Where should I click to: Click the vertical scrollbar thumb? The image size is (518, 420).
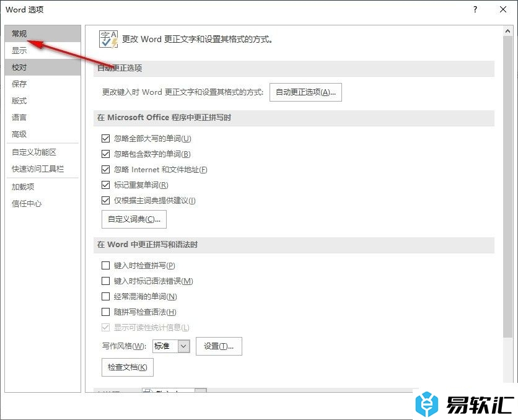[x=507, y=187]
